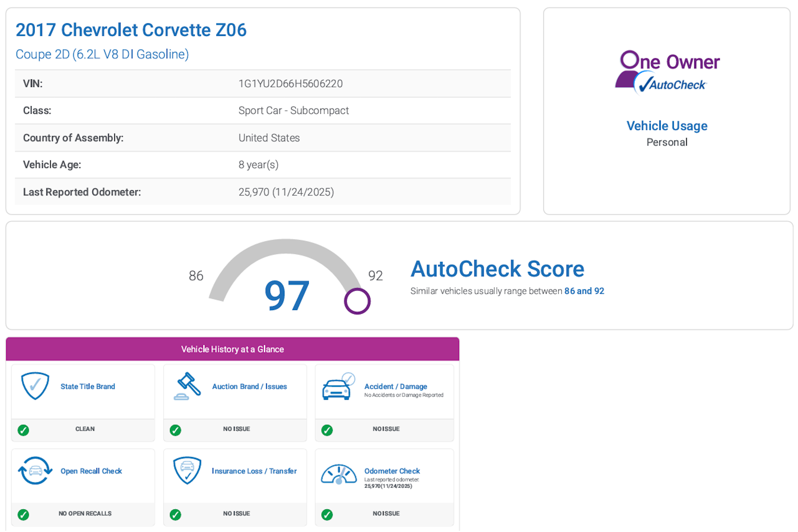Click the Sport Car - Subcompact class value
Image resolution: width=798 pixels, height=532 pixels.
(294, 111)
